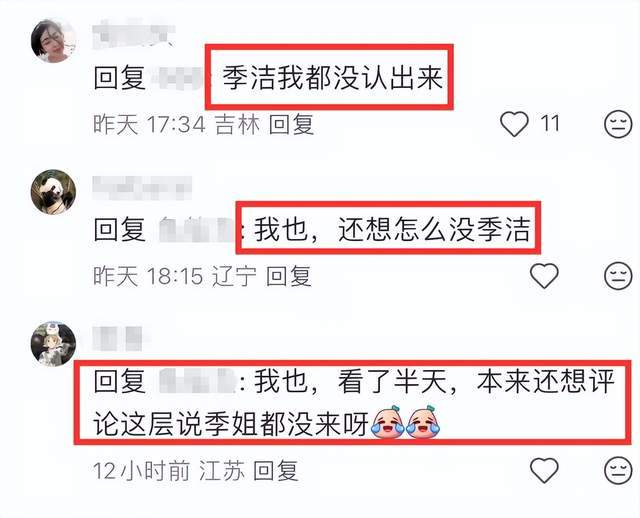Dislike the Liaoning comment with the face icon
The width and height of the screenshot is (640, 518).
pyautogui.click(x=618, y=276)
